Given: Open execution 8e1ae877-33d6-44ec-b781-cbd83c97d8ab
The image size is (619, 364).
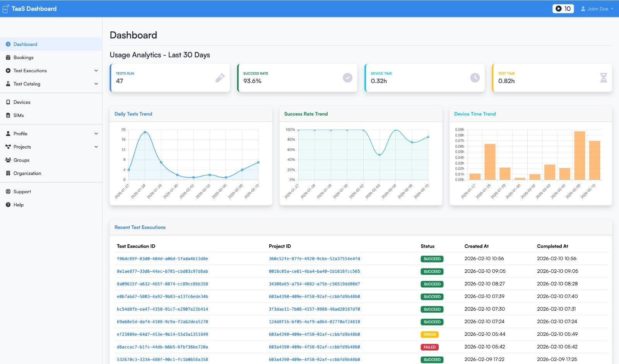Looking at the screenshot, I should (162, 271).
